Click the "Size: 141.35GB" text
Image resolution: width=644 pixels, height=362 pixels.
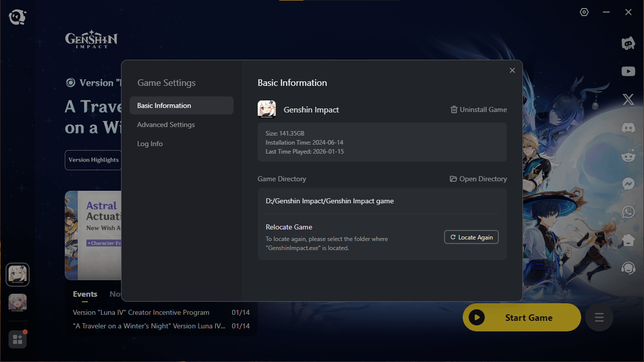pyautogui.click(x=285, y=134)
